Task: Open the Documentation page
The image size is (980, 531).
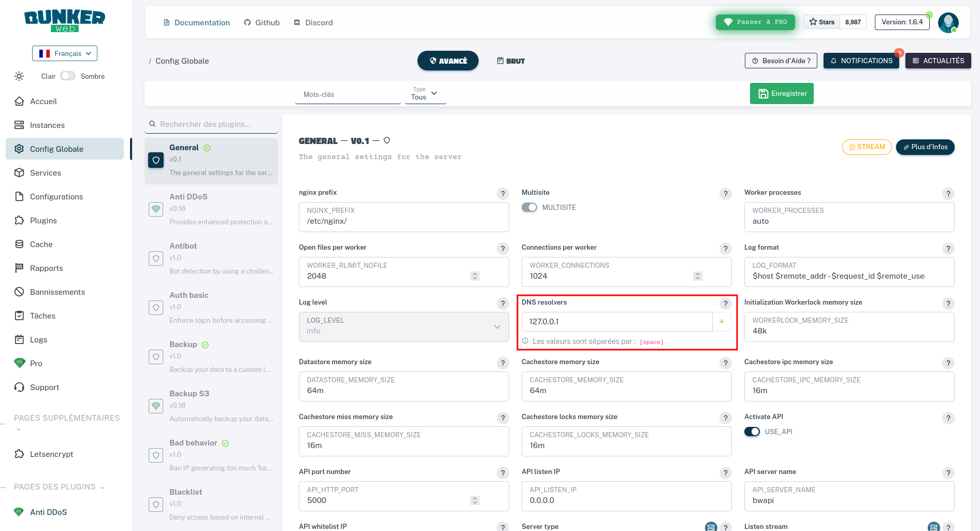Action: (x=196, y=22)
